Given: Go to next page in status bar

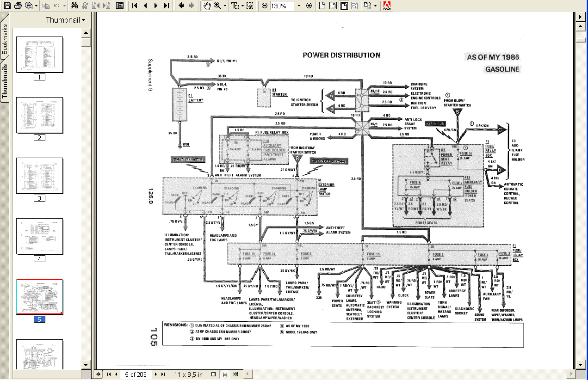Looking at the screenshot, I should click(x=155, y=374).
